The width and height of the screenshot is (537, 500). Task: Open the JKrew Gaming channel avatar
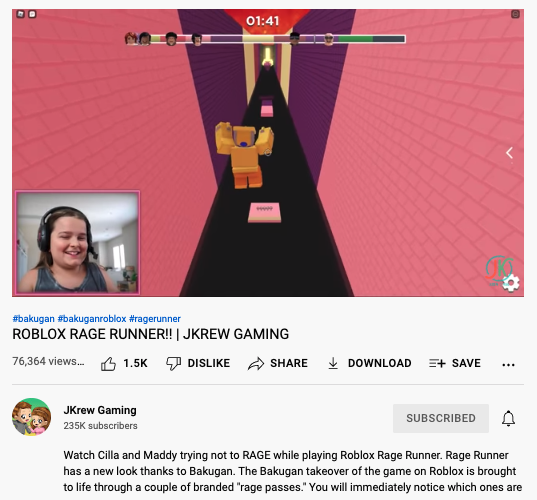click(32, 417)
